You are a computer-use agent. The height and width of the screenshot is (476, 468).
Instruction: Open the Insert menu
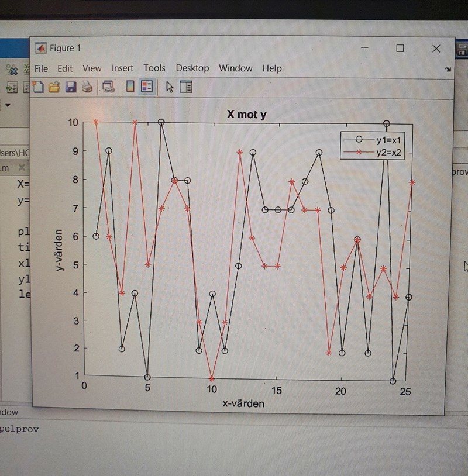click(122, 68)
